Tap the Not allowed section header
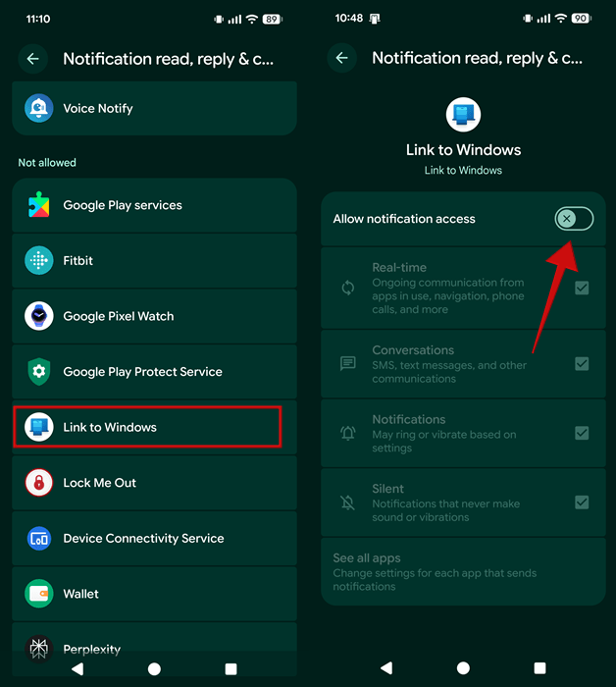 (x=47, y=163)
